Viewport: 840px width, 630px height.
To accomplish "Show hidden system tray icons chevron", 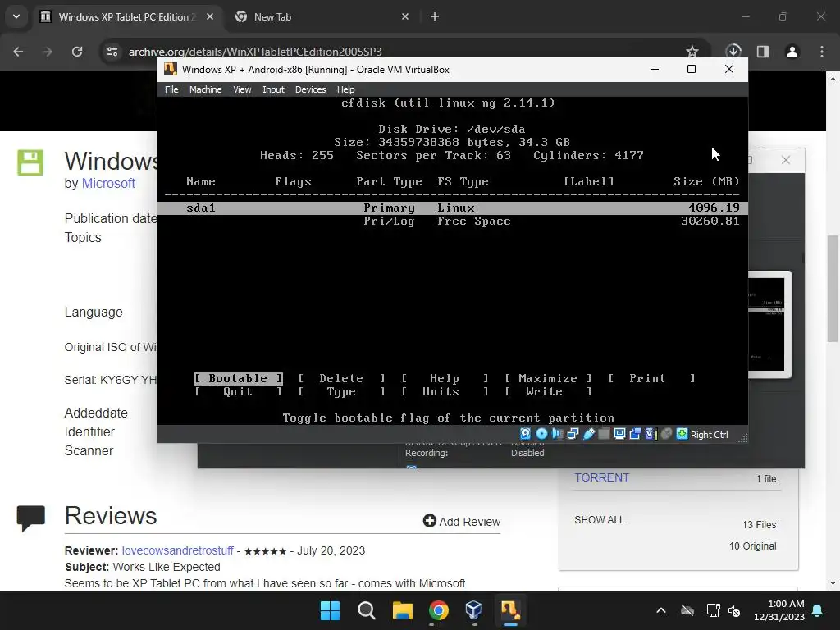I will tap(661, 610).
